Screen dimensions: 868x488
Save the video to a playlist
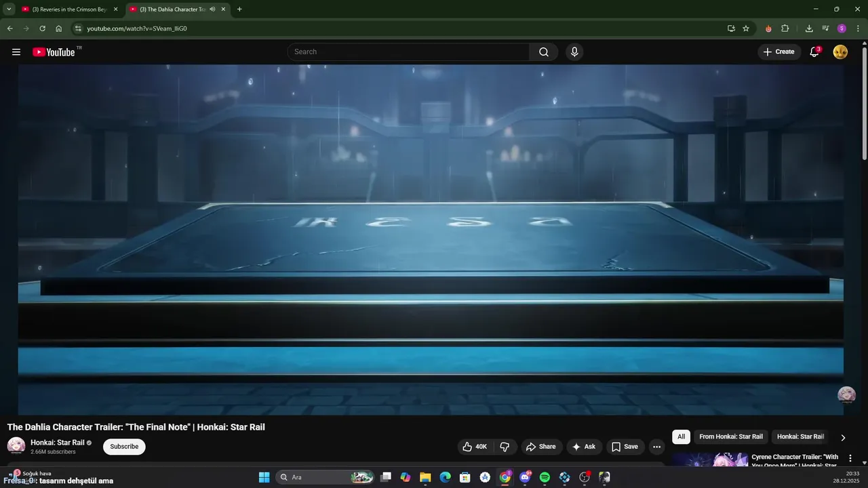(x=625, y=447)
